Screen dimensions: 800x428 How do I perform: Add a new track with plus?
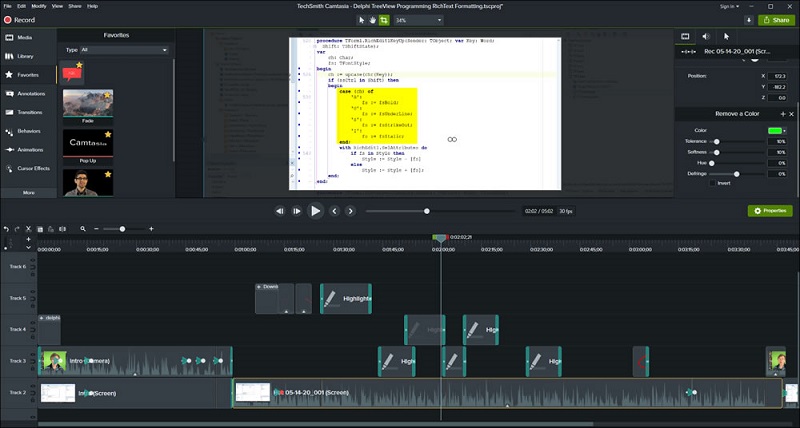[x=29, y=239]
